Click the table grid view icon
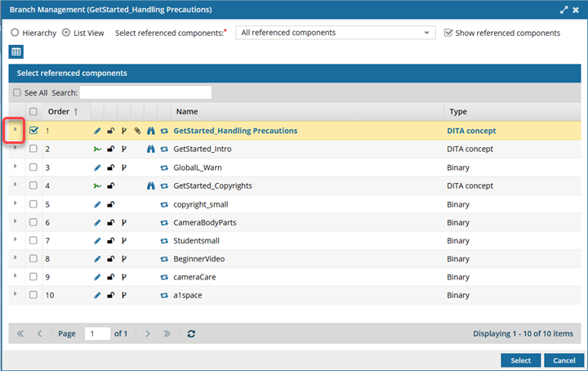The height and width of the screenshot is (371, 588). [x=16, y=52]
